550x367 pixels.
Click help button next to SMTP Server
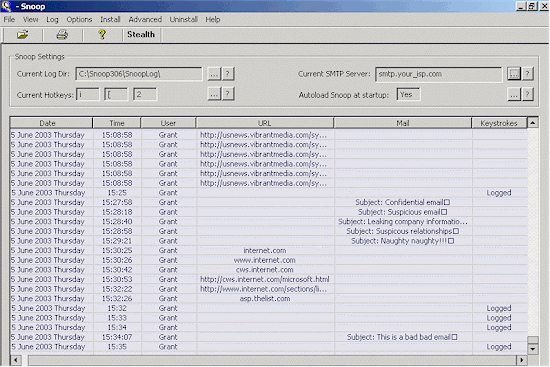528,74
